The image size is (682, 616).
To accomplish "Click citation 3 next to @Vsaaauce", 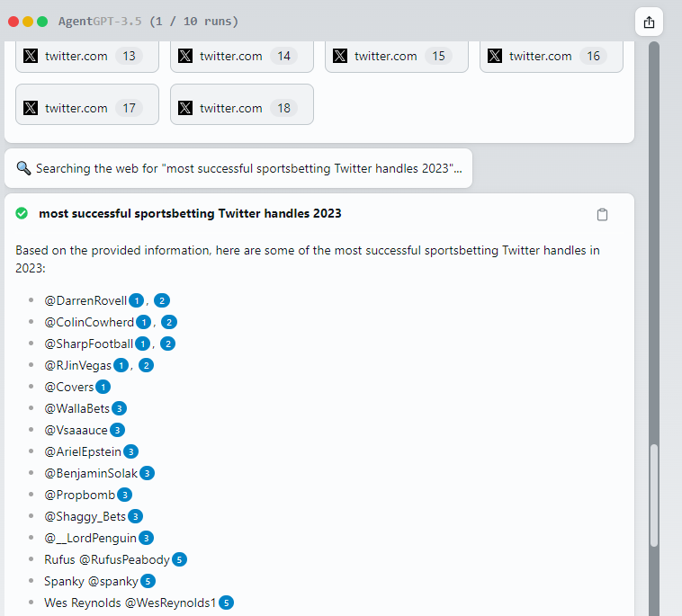I will point(117,430).
